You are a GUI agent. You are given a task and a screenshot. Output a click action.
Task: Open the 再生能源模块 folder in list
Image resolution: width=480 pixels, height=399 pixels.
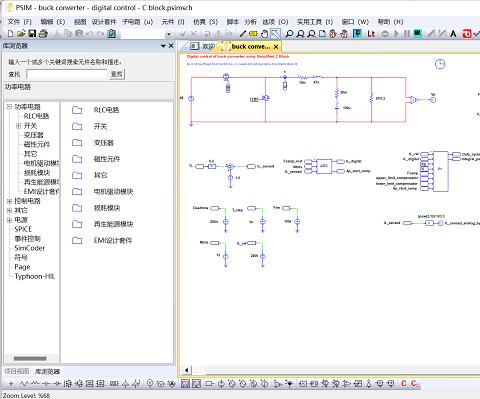click(103, 224)
